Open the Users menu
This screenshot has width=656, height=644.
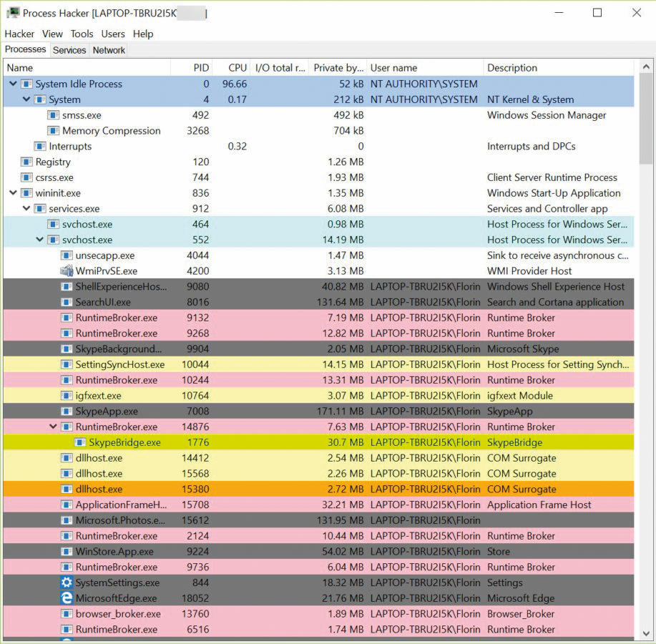(113, 34)
